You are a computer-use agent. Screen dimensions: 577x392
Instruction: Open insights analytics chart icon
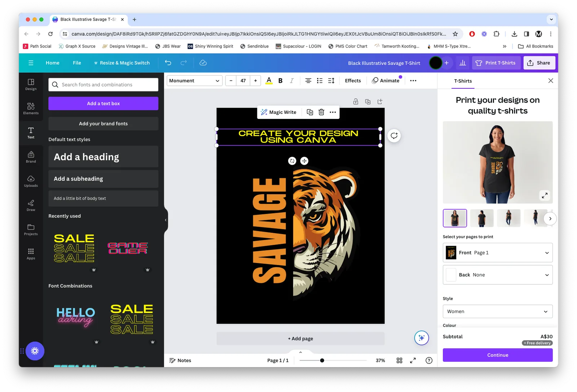pos(463,63)
